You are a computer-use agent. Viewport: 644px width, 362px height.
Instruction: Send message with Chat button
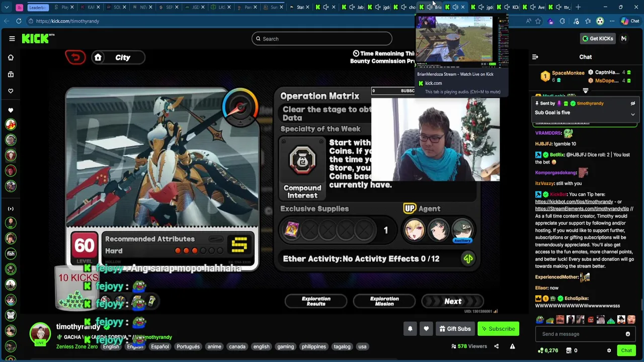[626, 350]
